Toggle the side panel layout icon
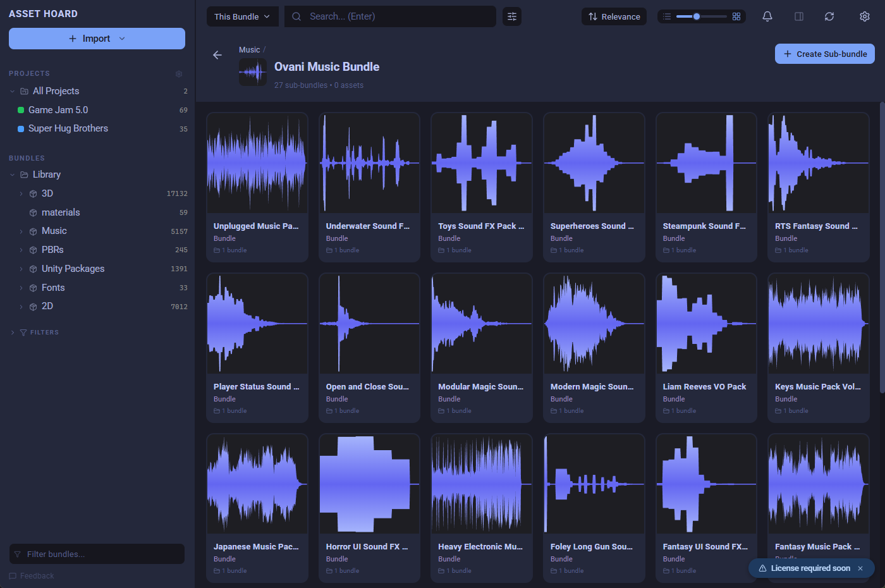885x588 pixels. click(x=799, y=16)
